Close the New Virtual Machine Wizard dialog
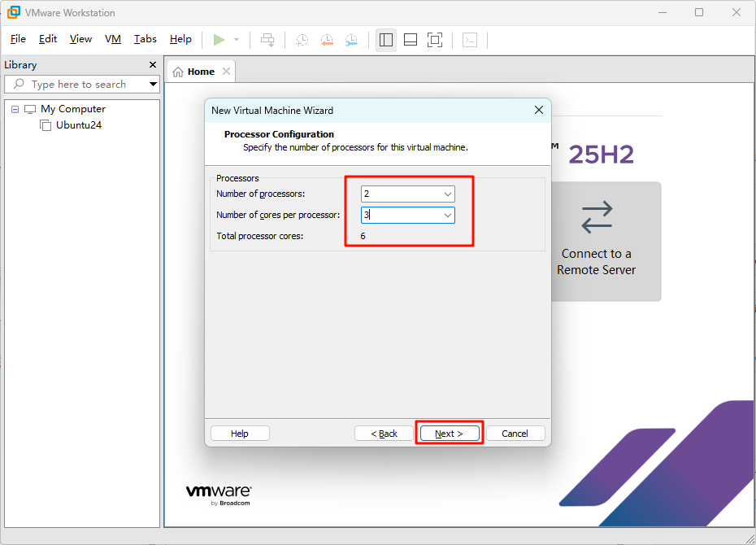 (x=539, y=110)
